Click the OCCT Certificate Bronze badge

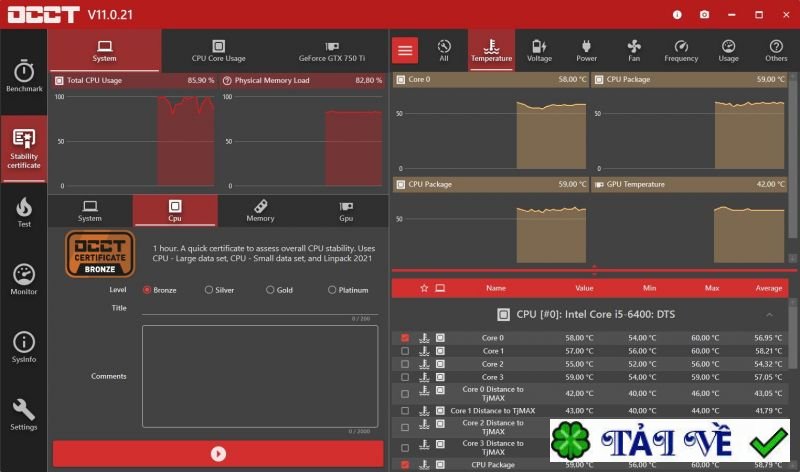point(100,254)
